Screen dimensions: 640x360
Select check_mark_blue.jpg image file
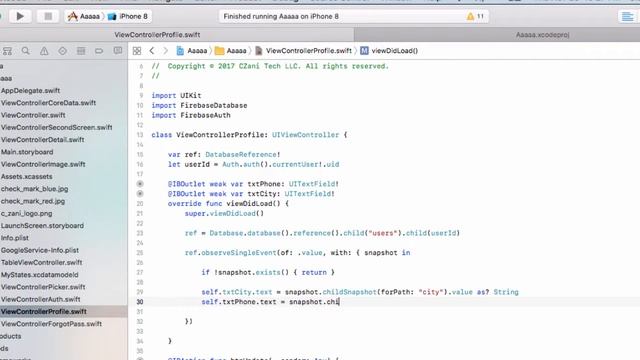pos(34,189)
